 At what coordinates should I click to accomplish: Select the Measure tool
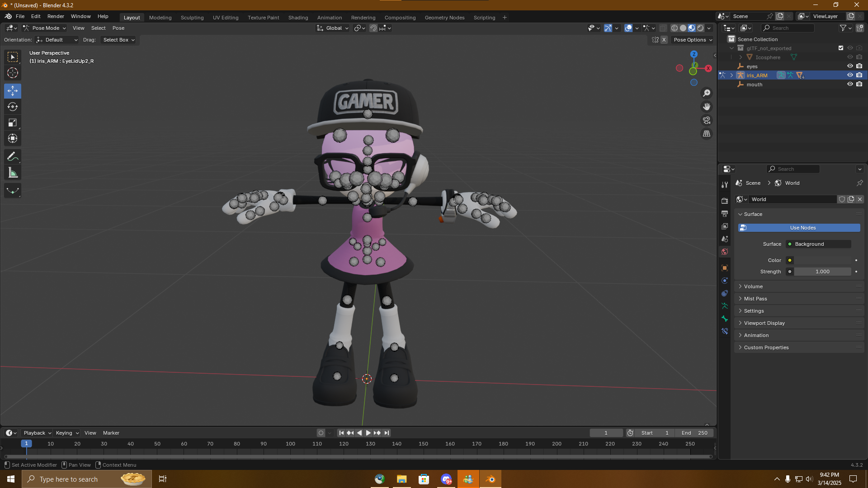click(13, 173)
